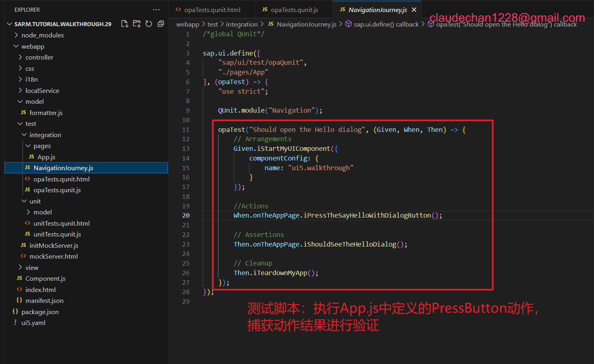Select the index.html file in Explorer
Viewport: 594px width, 364px height.
tap(40, 290)
